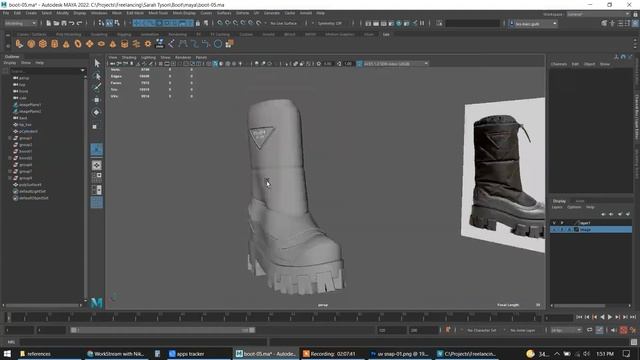The width and height of the screenshot is (640, 360).
Task: Open the Modeling menu set dropdown
Action: coord(21,23)
